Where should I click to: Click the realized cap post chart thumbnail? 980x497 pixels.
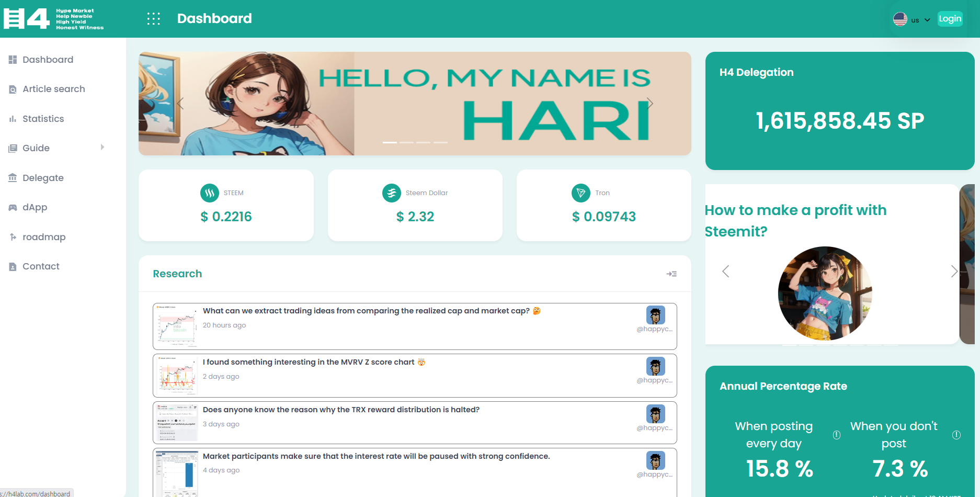click(x=177, y=326)
